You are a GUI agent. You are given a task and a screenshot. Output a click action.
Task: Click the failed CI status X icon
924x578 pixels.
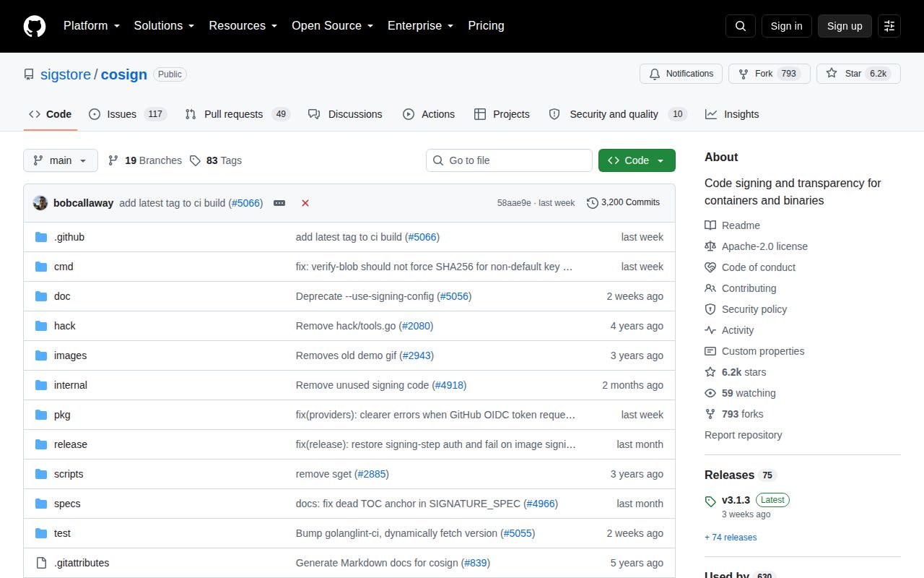[x=305, y=203]
